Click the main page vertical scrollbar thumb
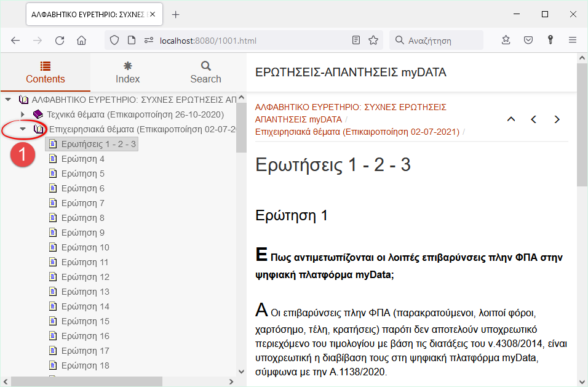 tap(582, 124)
